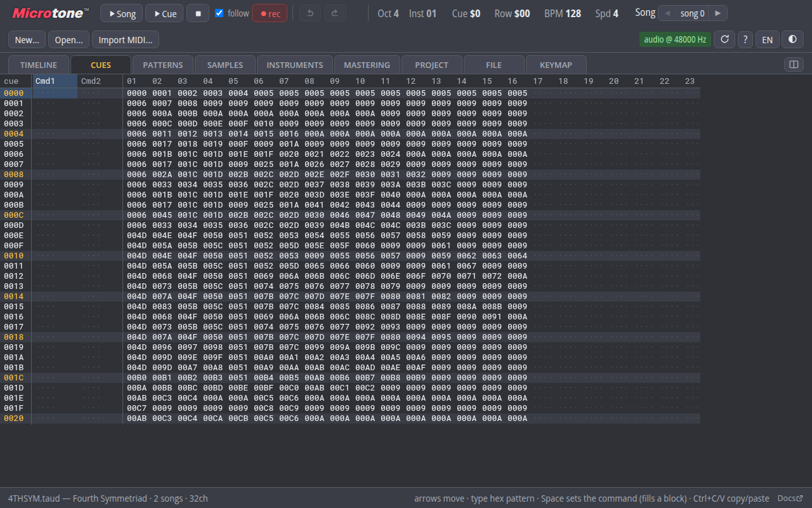The height and width of the screenshot is (508, 812).
Task: Toggle the dark/light contrast theme
Action: coord(792,39)
